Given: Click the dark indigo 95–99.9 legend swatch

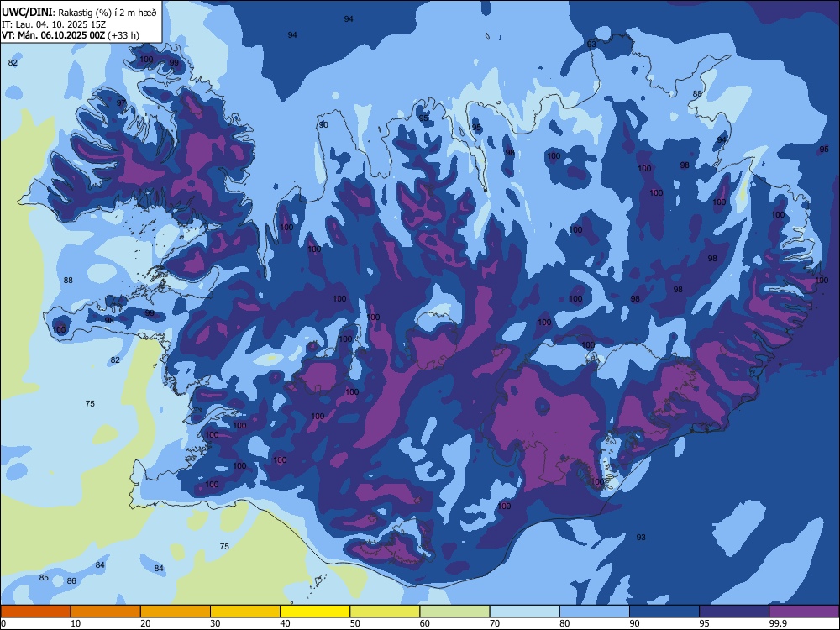Looking at the screenshot, I should pos(734,612).
